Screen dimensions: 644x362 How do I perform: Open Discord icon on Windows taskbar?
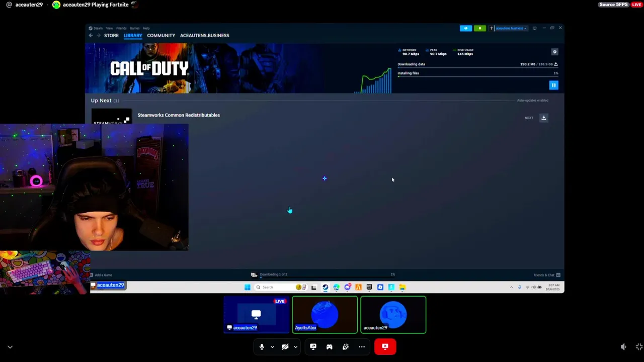pos(347,287)
